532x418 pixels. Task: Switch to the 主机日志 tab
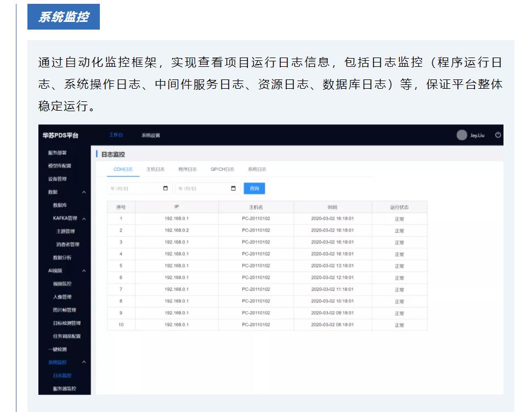(x=155, y=169)
